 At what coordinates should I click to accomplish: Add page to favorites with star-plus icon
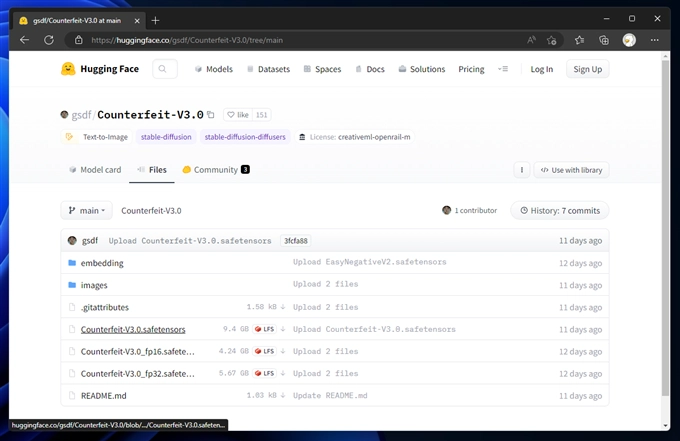point(552,40)
